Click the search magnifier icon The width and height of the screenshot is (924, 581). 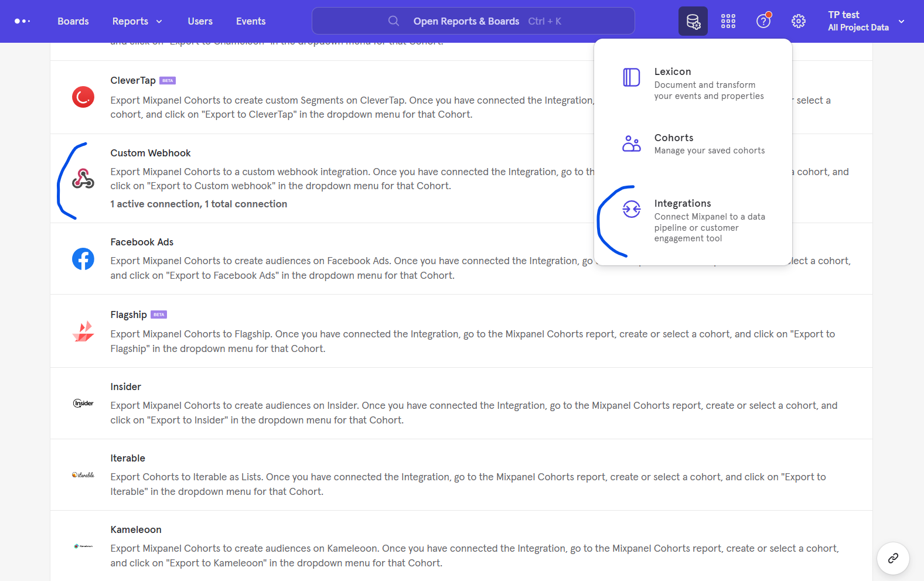point(394,21)
